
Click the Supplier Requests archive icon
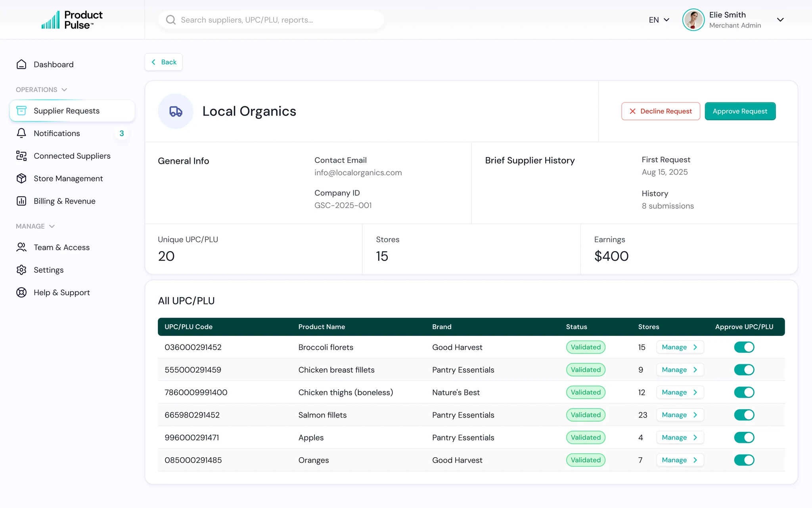pyautogui.click(x=21, y=111)
